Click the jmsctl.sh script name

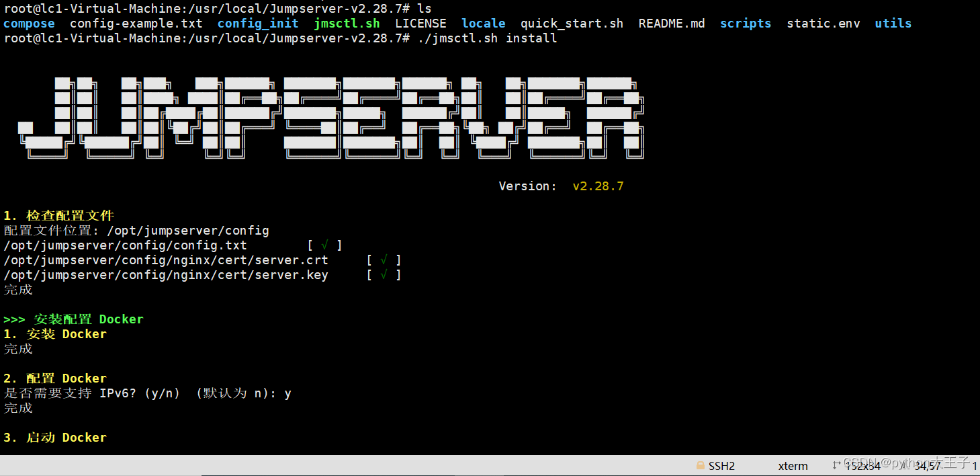[347, 23]
